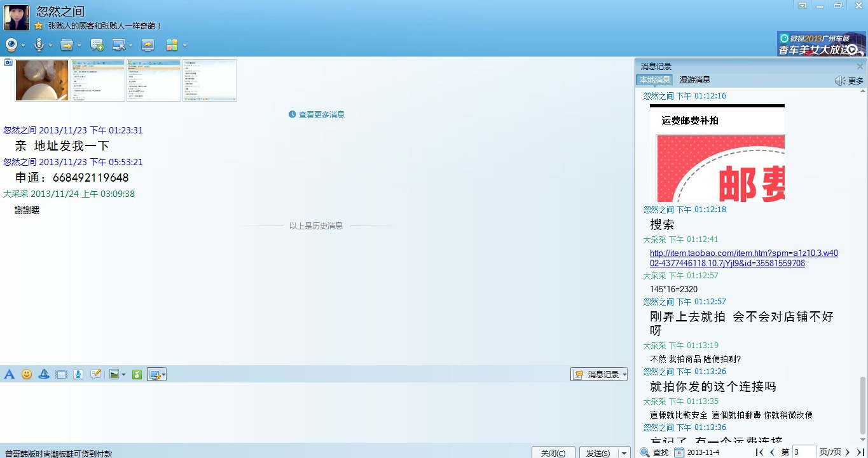The width and height of the screenshot is (868, 458).
Task: Click the page number input field showing 3
Action: pos(804,452)
